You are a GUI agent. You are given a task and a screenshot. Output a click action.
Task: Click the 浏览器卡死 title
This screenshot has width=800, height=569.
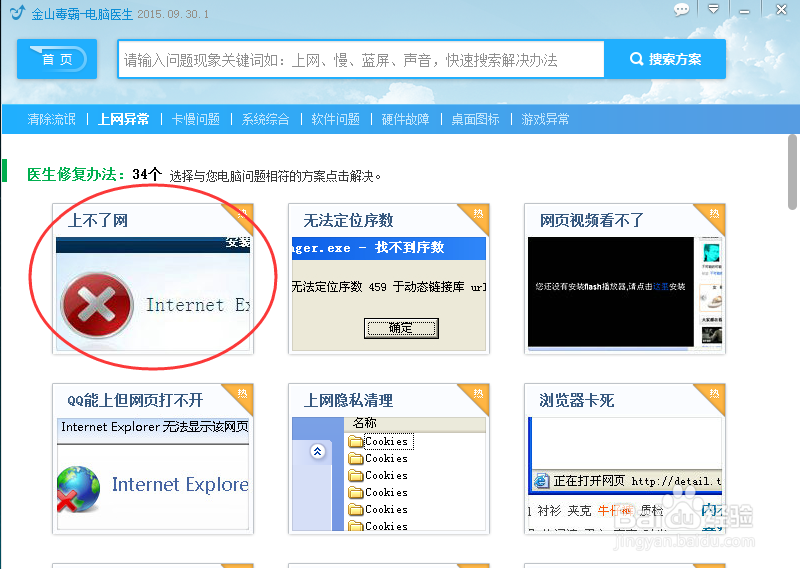[577, 400]
